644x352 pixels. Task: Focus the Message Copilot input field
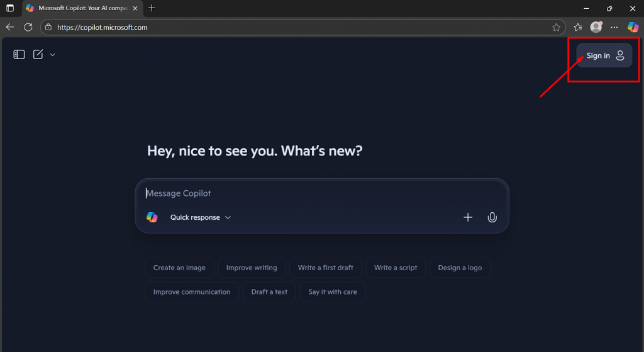click(322, 193)
